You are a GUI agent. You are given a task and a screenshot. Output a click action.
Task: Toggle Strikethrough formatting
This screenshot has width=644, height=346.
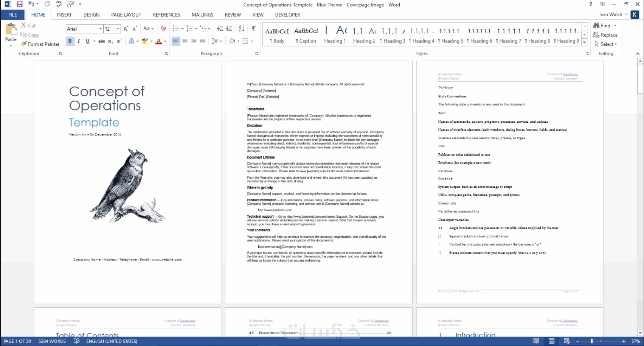[101, 41]
